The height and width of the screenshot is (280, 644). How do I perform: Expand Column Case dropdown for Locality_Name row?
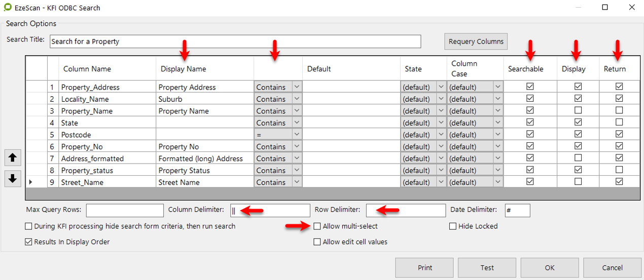click(x=498, y=99)
